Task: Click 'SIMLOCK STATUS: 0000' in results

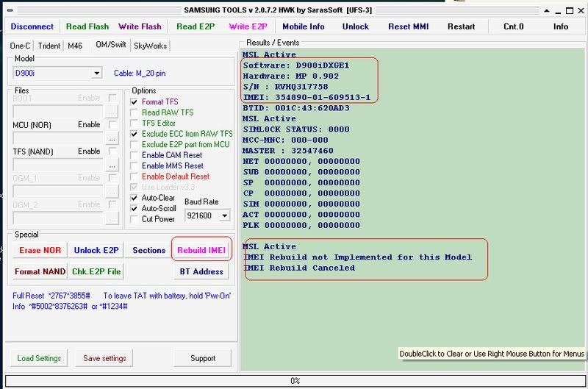Action: 296,129
